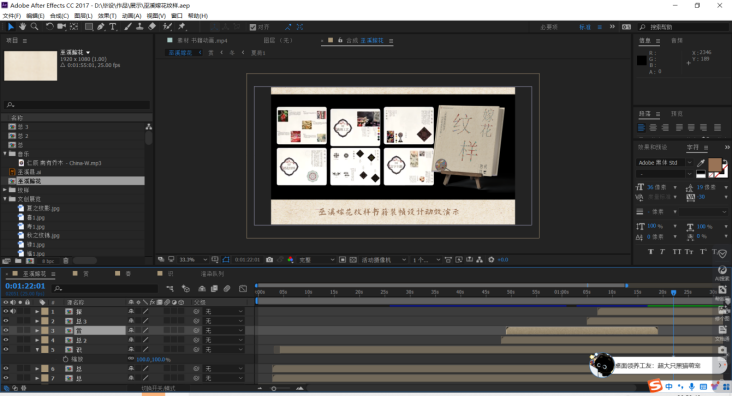Select the Brush tool
The image size is (732, 396).
[x=128, y=27]
